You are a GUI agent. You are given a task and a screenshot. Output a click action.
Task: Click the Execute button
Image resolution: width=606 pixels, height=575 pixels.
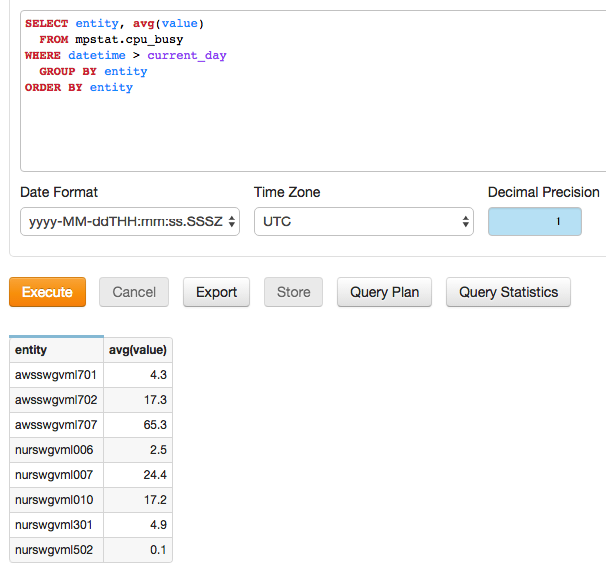(48, 292)
